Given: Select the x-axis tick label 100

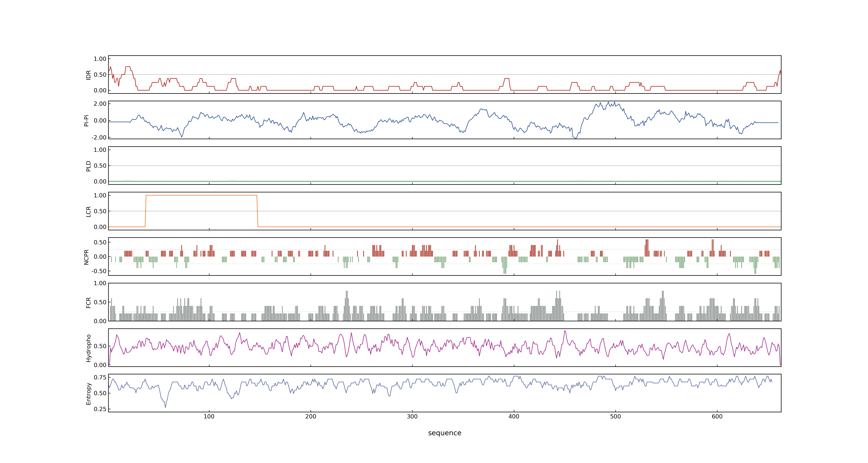Looking at the screenshot, I should [x=209, y=416].
